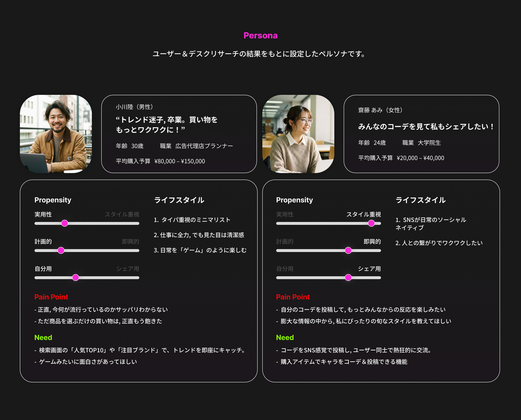Click the green Need heading in right card
This screenshot has width=521, height=420.
coord(285,337)
